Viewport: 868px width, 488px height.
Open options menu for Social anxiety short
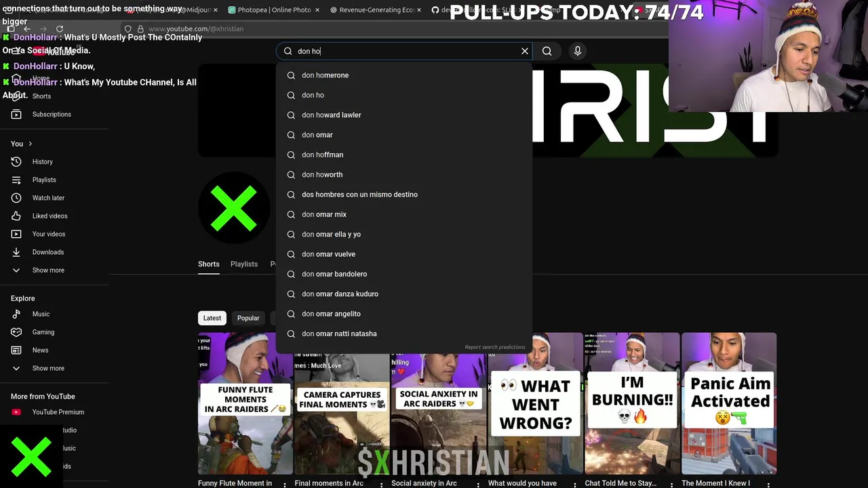479,484
